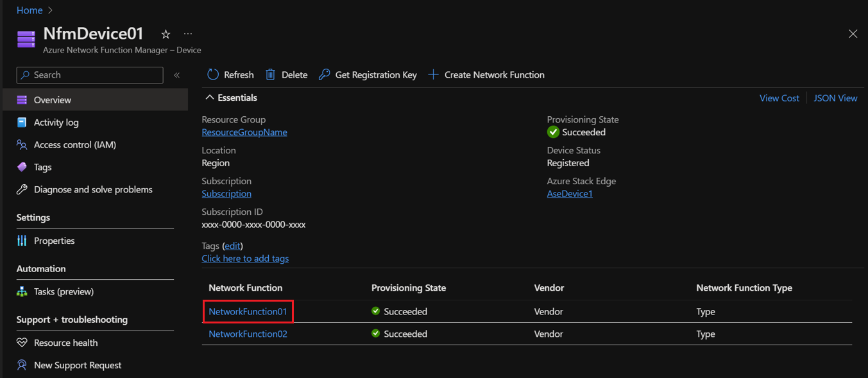
Task: Click the Resource health heart icon
Action: coord(22,342)
